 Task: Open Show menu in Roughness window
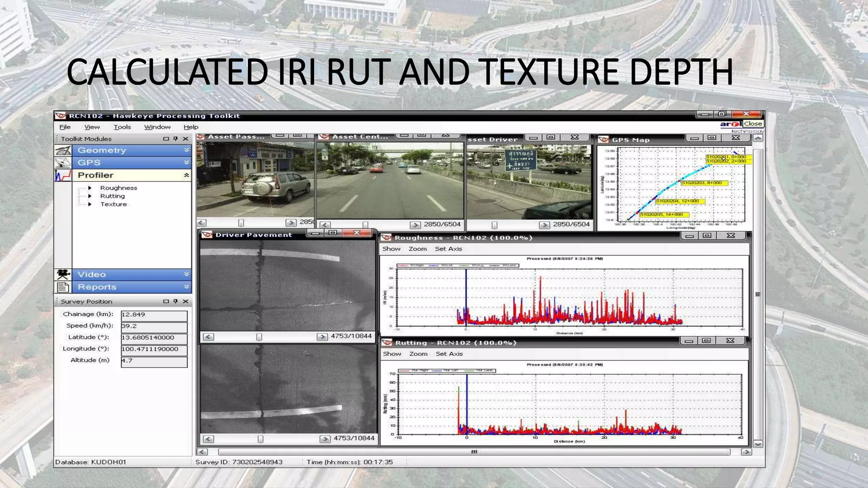(391, 249)
